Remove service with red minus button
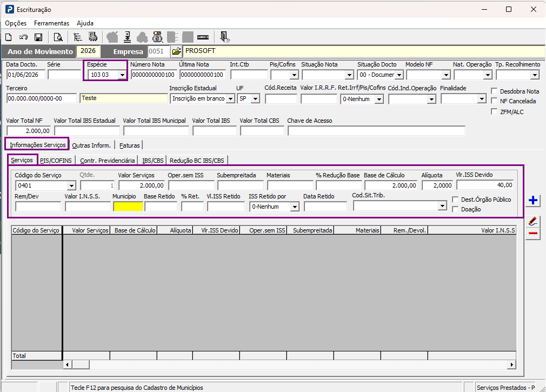Viewport: 546px width, 392px height. pos(533,233)
